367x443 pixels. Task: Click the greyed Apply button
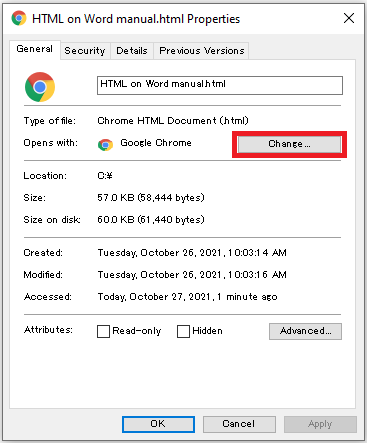[x=320, y=424]
